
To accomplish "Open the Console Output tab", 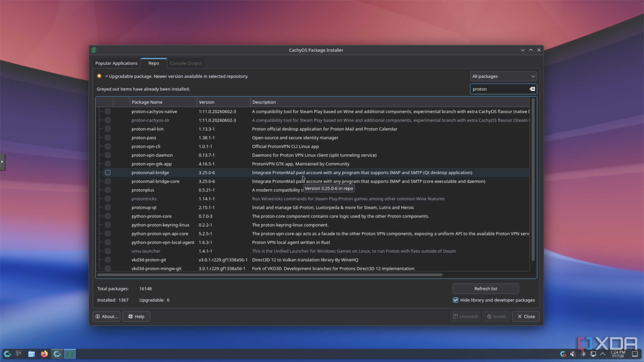I will [186, 63].
